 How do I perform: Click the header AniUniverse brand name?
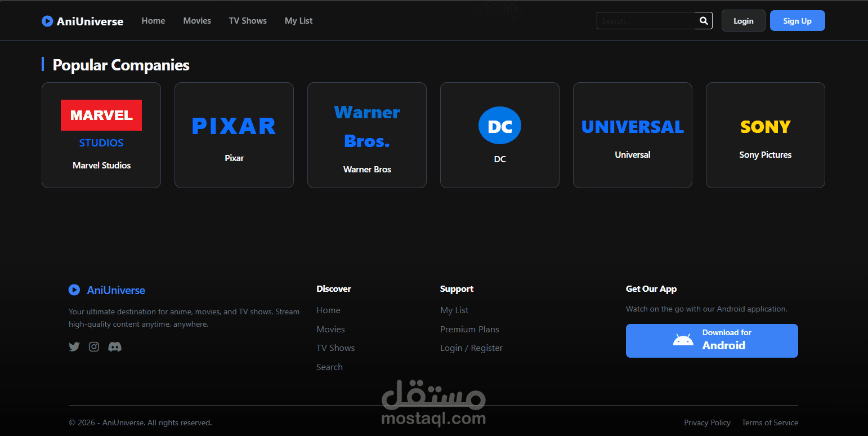click(x=90, y=21)
